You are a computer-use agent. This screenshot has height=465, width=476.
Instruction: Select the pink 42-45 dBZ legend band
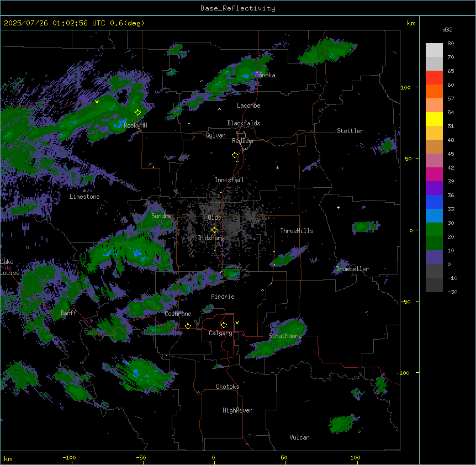coord(434,161)
